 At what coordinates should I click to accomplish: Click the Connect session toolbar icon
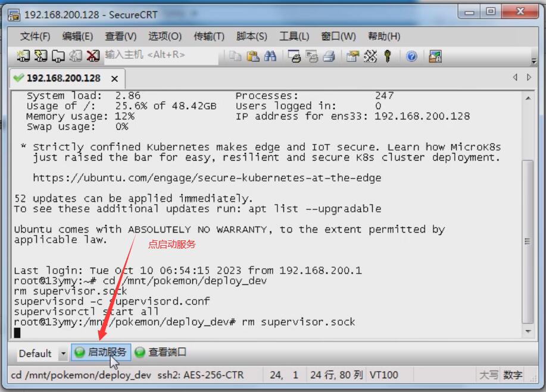(x=23, y=56)
